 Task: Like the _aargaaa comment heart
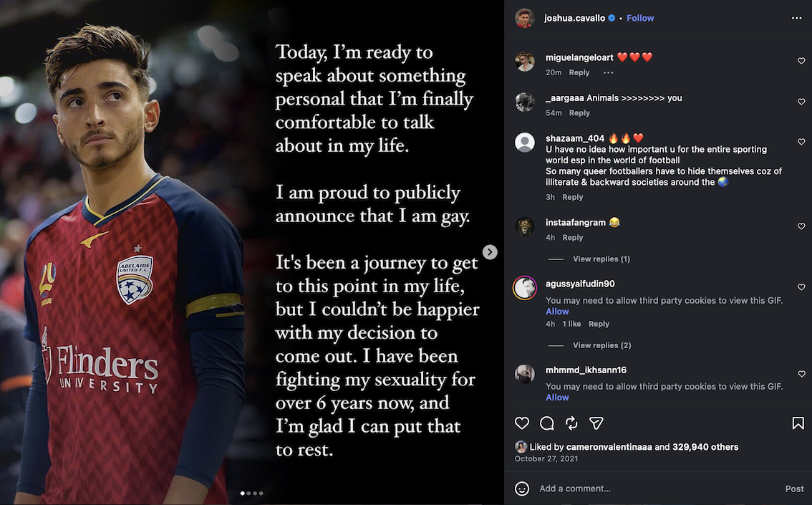click(801, 102)
